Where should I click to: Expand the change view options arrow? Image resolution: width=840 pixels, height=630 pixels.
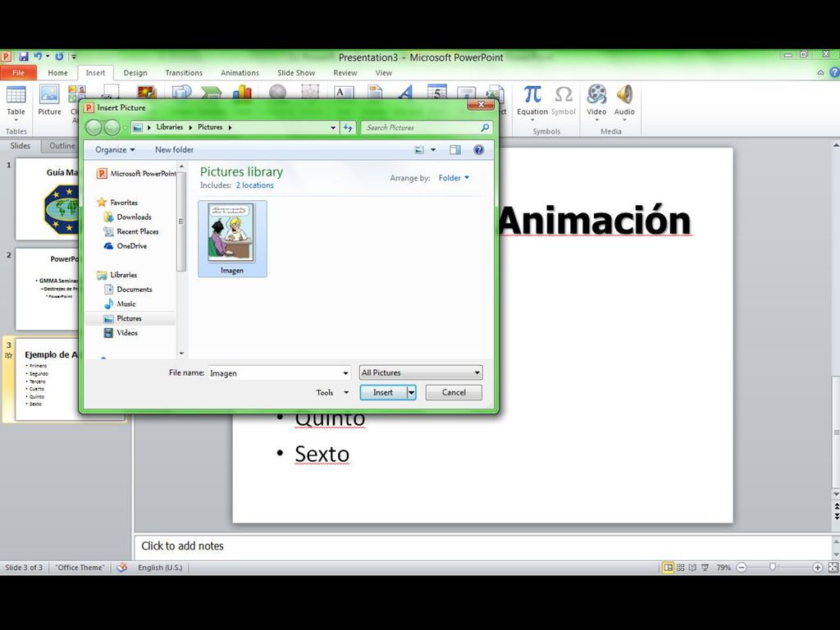click(433, 150)
